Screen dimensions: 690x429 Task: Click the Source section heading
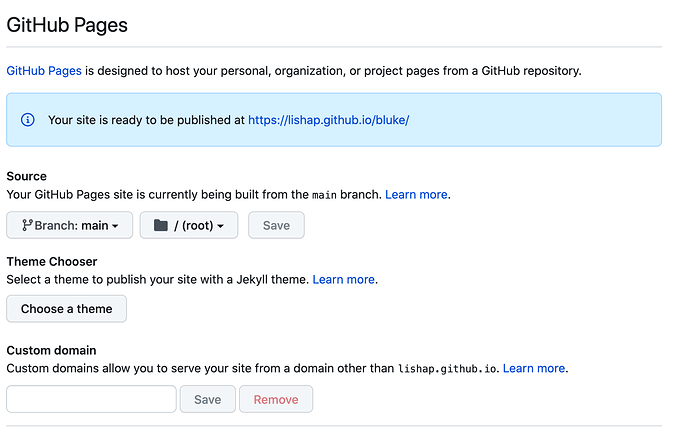26,176
